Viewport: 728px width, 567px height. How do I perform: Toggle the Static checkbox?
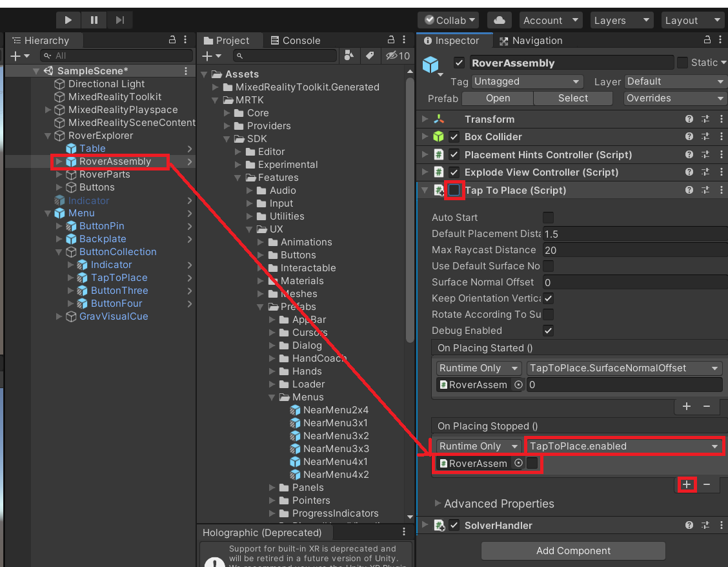(682, 63)
